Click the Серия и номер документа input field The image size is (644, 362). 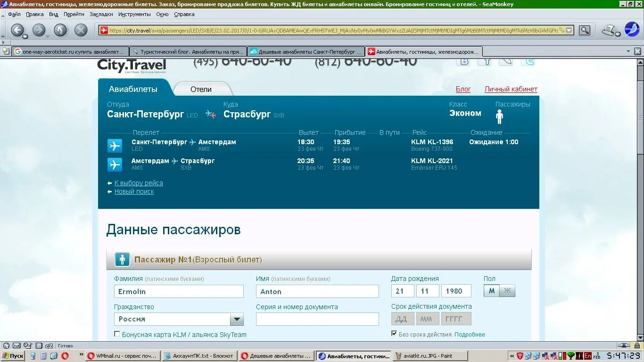(x=317, y=319)
